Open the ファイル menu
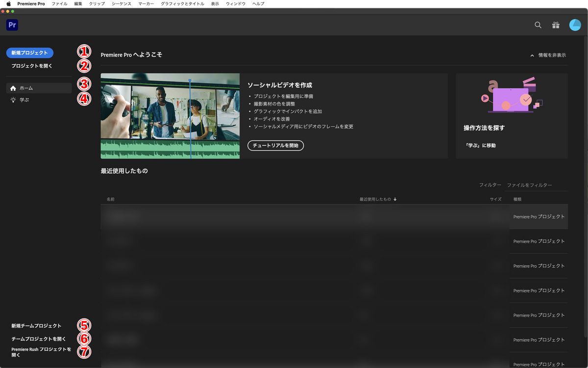This screenshot has width=588, height=368. coord(60,3)
